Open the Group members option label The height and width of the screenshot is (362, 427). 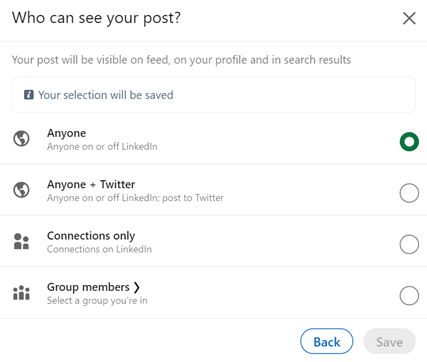pos(88,287)
